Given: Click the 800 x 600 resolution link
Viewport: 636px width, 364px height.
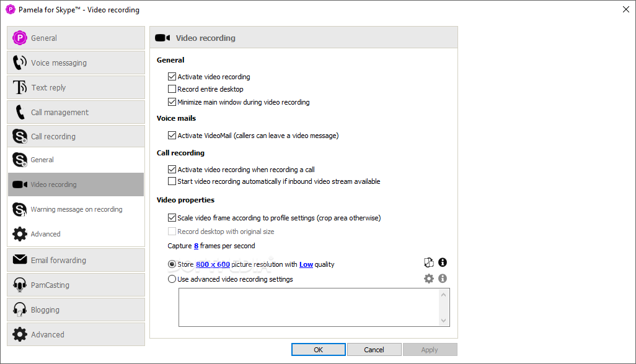Looking at the screenshot, I should (213, 264).
